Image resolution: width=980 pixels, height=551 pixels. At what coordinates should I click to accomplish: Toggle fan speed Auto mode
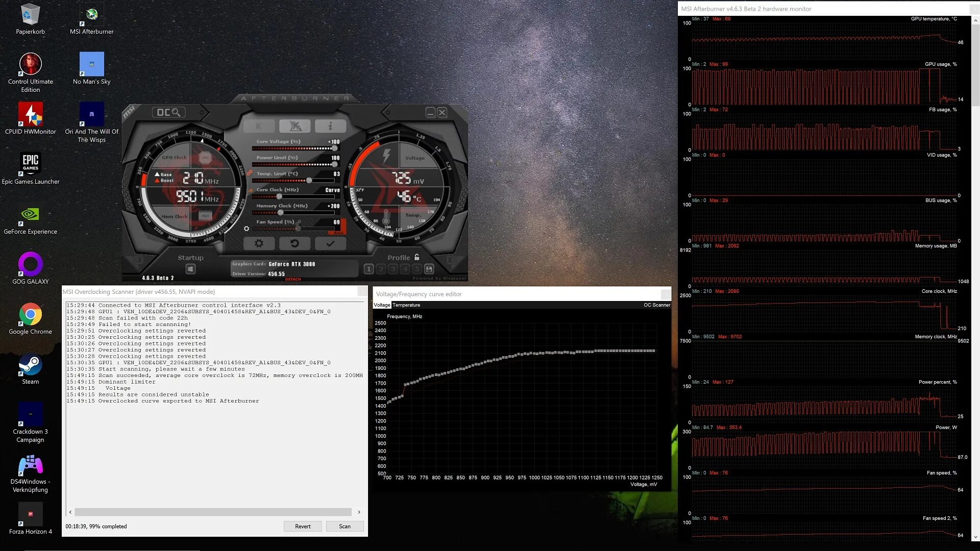pos(338,232)
